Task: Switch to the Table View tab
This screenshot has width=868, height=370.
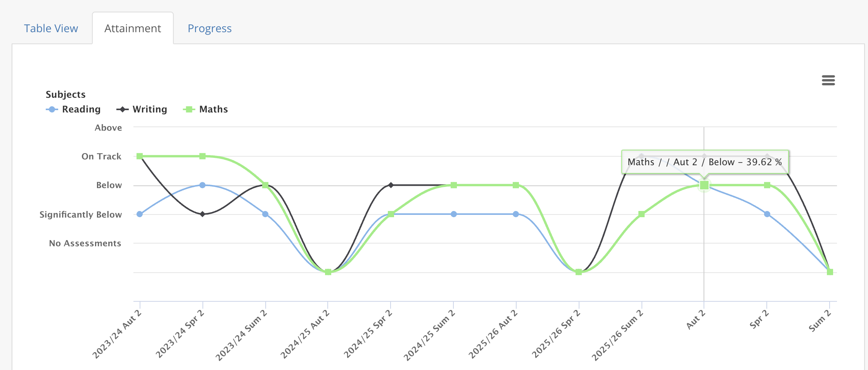Action: point(51,28)
